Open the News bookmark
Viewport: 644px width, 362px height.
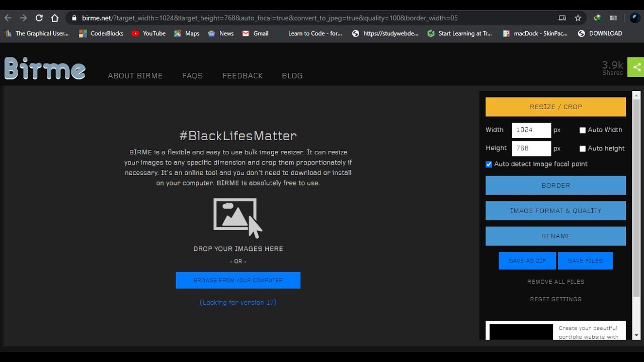221,34
